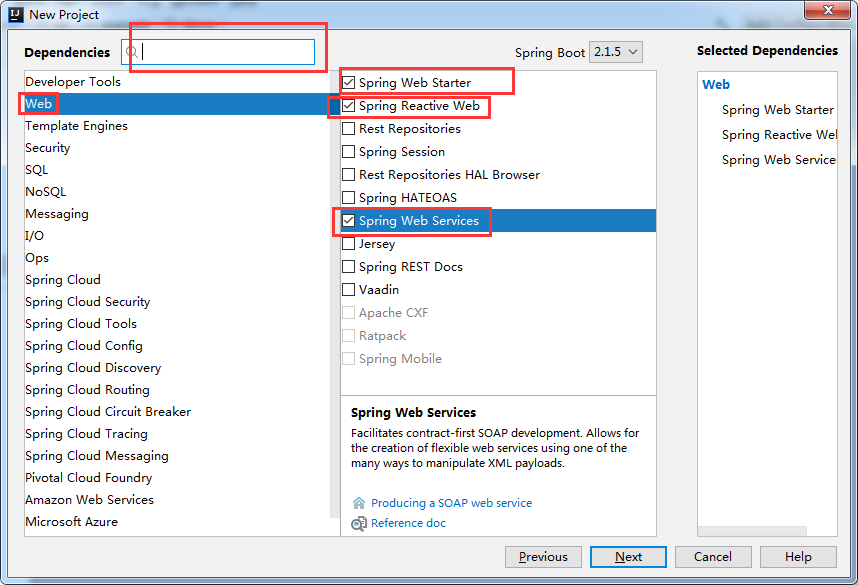Select Spring Web Service in Selected Dependencies

point(779,160)
